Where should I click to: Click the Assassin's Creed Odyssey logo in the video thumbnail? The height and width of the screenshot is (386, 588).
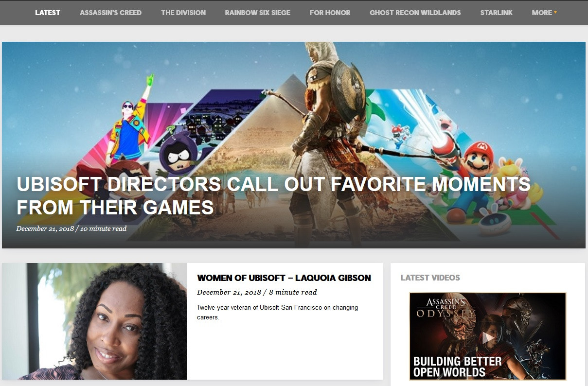point(445,308)
